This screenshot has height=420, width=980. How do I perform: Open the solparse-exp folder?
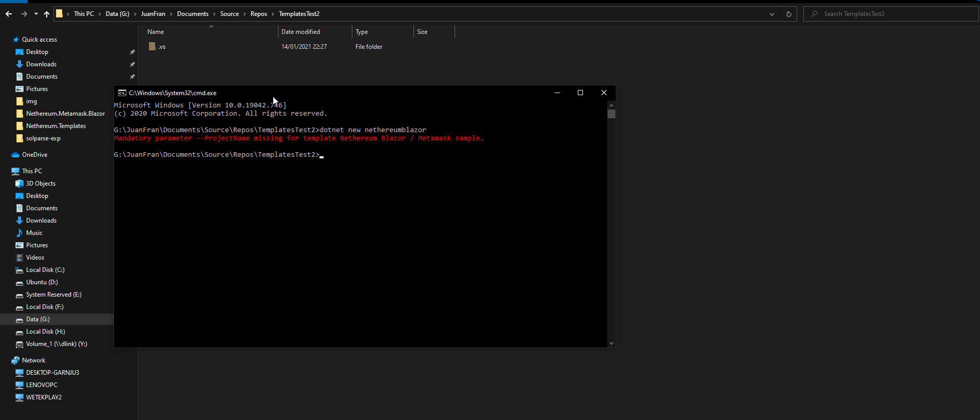point(43,138)
